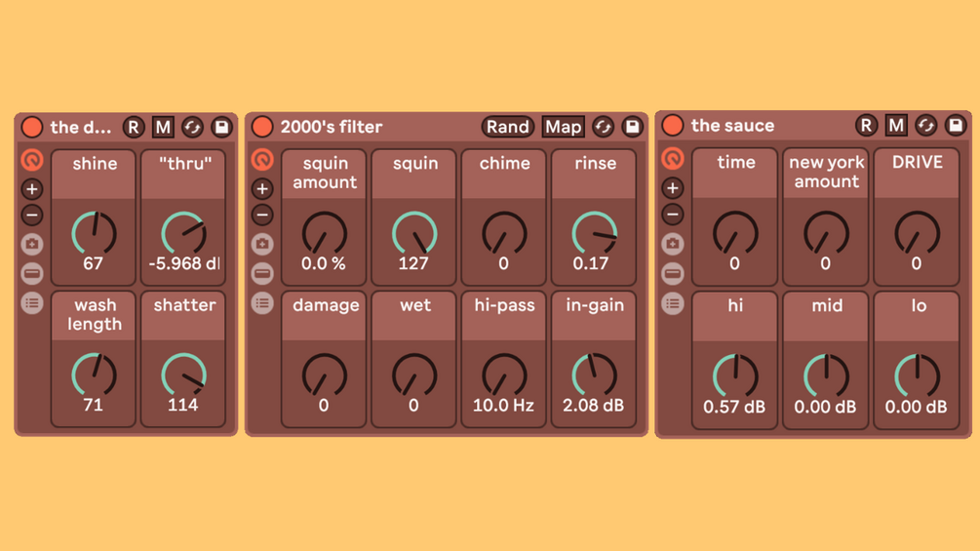The width and height of the screenshot is (980, 551).
Task: Click the minus icon in the sauce sidebar
Action: click(673, 215)
